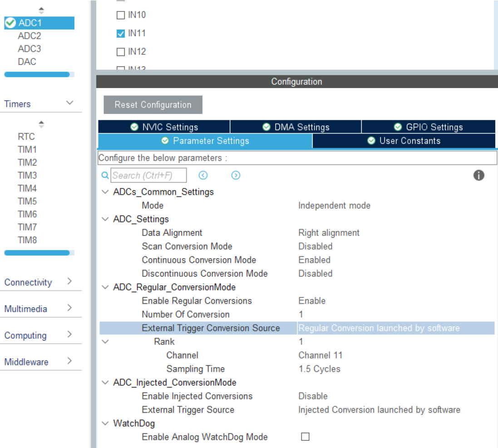Collapse the Timers category

point(69,103)
